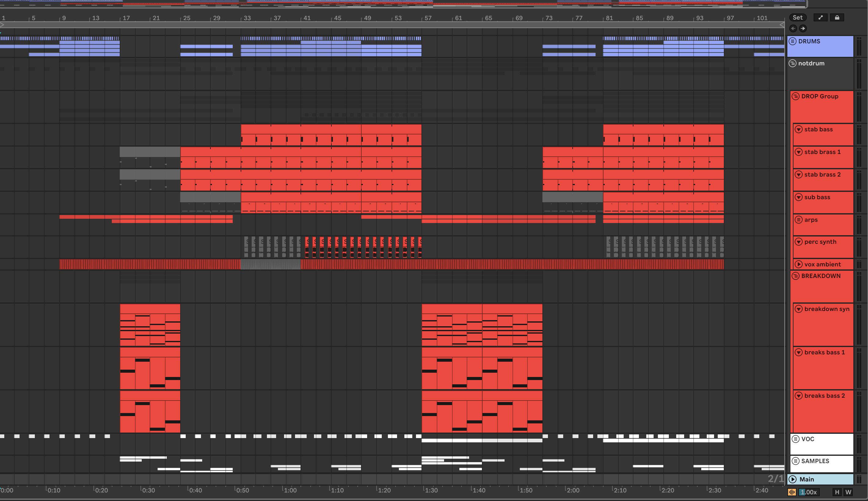Select the DROP Group track header

coord(822,107)
